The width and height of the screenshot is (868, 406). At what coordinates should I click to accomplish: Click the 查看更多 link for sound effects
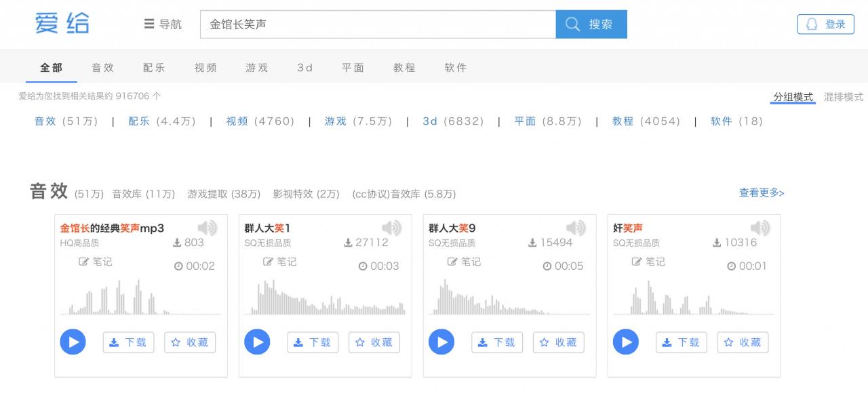(761, 192)
